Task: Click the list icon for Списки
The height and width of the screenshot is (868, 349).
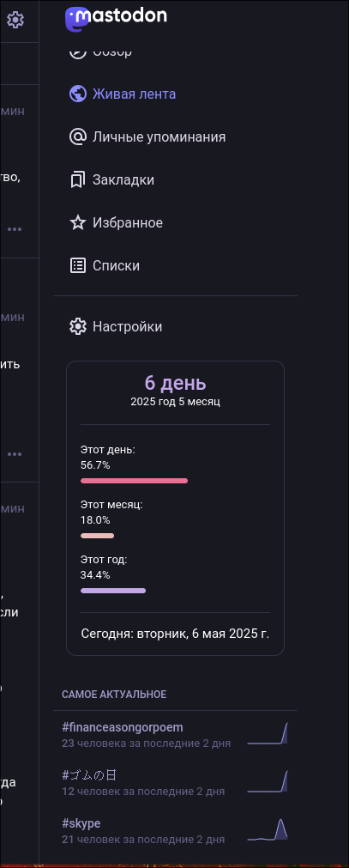Action: pos(77,265)
